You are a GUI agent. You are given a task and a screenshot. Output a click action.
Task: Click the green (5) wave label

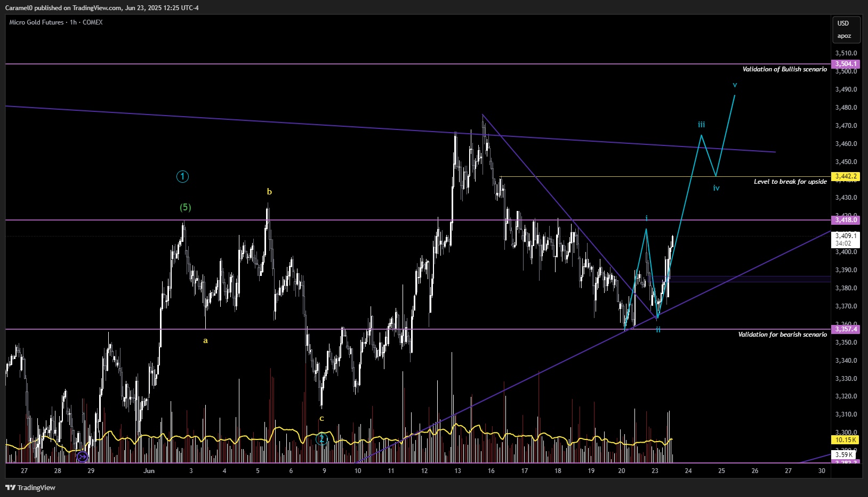coord(185,207)
